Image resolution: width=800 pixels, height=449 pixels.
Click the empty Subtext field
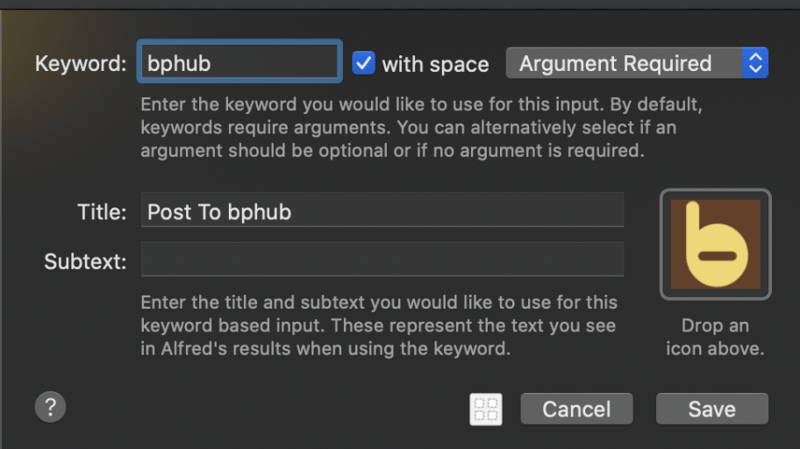(x=382, y=259)
